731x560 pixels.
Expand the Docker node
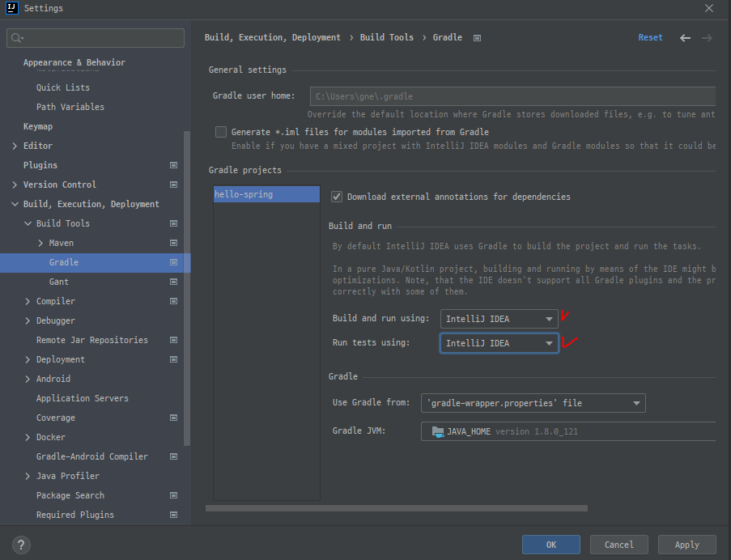(28, 438)
